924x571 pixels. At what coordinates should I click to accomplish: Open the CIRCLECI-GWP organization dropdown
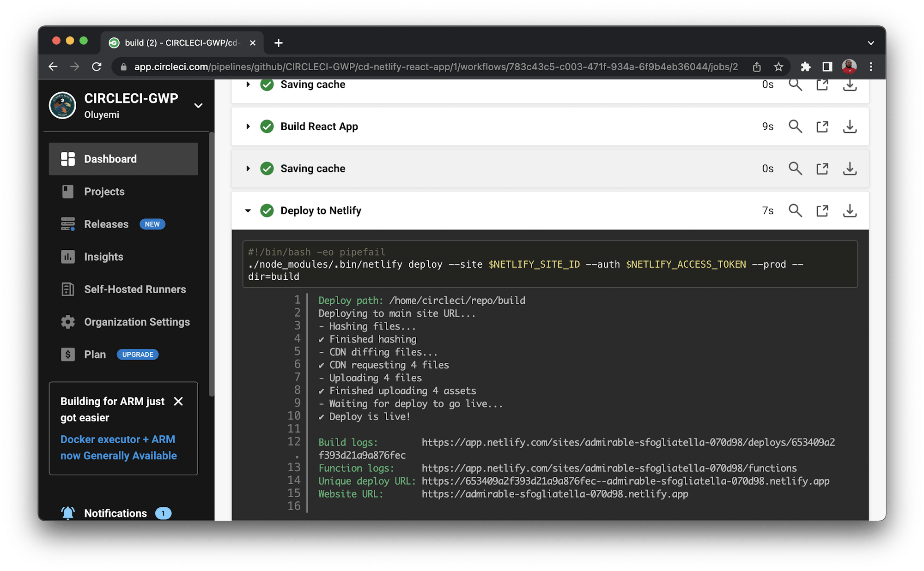(198, 106)
